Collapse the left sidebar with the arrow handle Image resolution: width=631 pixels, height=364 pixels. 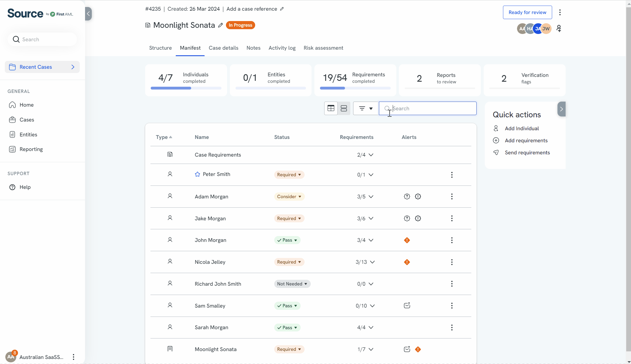click(88, 13)
